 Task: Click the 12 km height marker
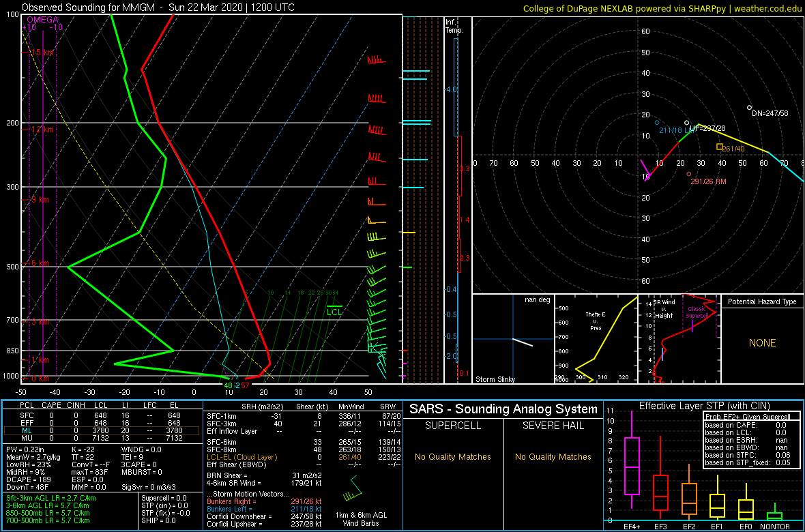(x=42, y=130)
